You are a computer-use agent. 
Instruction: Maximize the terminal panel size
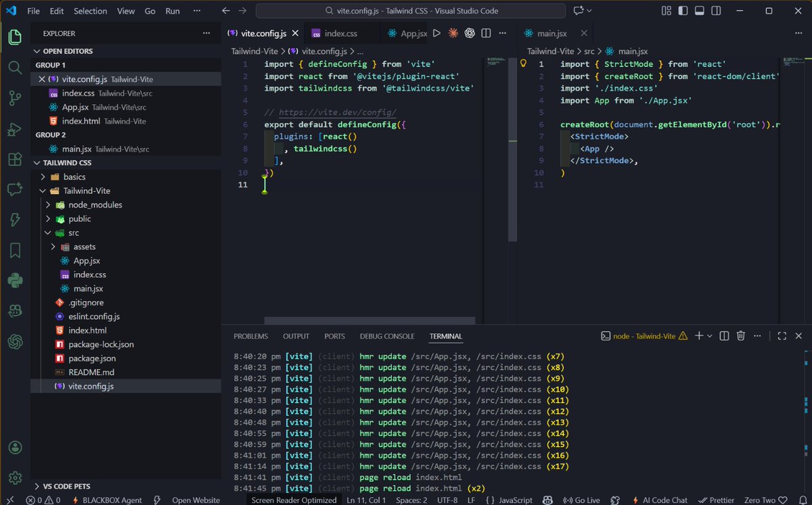coord(782,336)
